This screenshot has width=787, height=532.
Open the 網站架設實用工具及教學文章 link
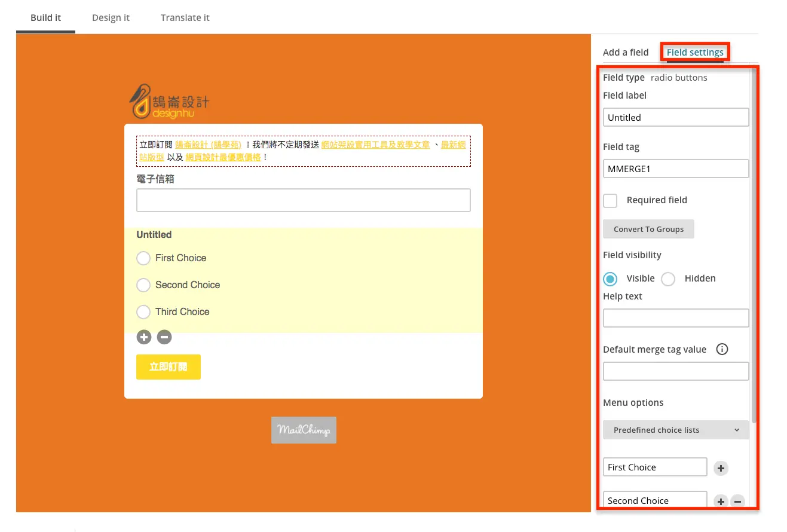click(x=375, y=145)
